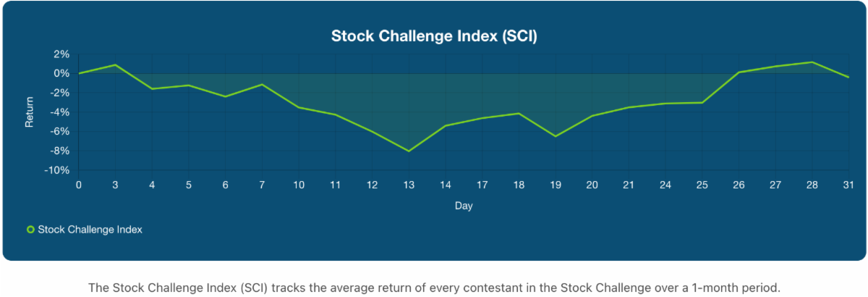Select the line point at Day 26
Screen dimensions: 868x297
point(739,72)
